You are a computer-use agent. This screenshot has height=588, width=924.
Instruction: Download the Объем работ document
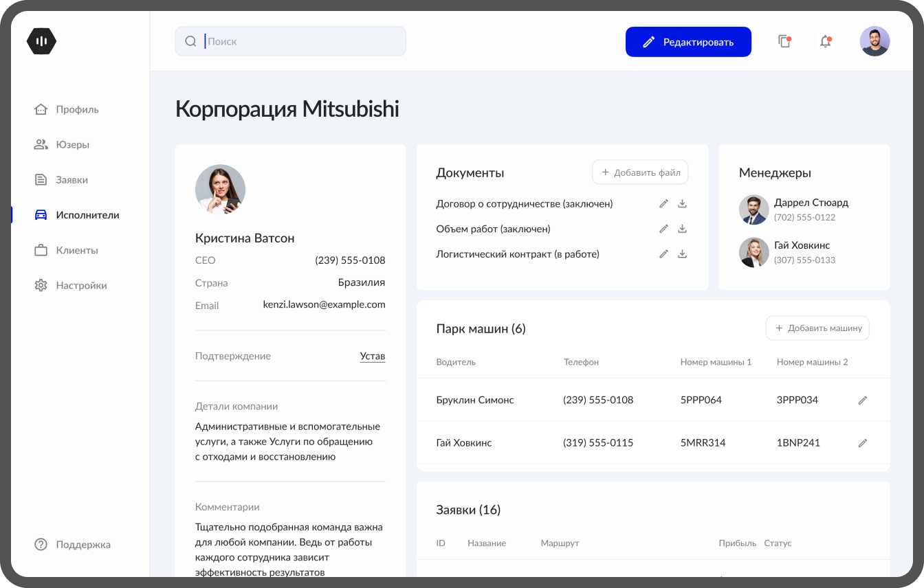click(683, 229)
